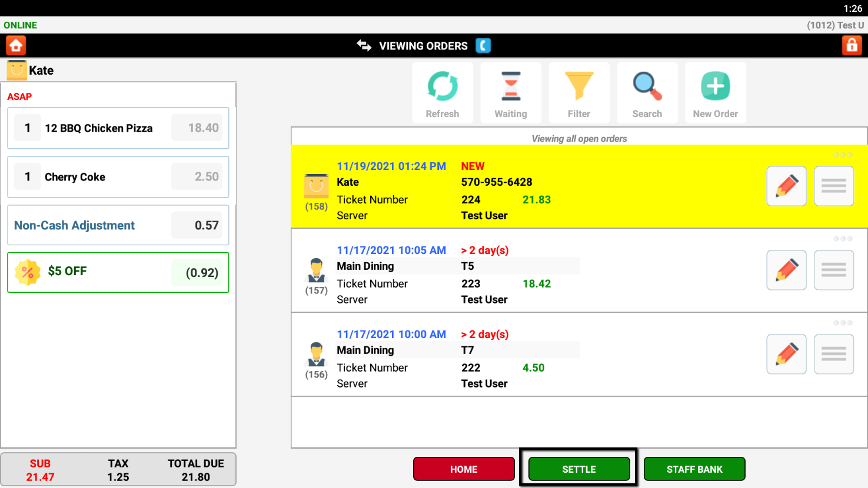Image resolution: width=868 pixels, height=488 pixels.
Task: Tap the $5 OFF discount badge icon
Action: pyautogui.click(x=28, y=272)
